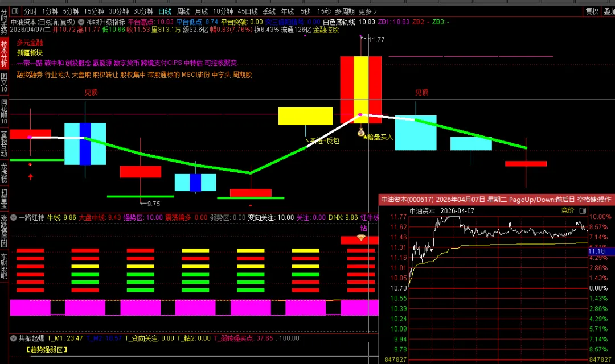Click the 中油资本(000617) popup title bar
Image resolution: width=615 pixels, height=364 pixels.
pos(497,200)
